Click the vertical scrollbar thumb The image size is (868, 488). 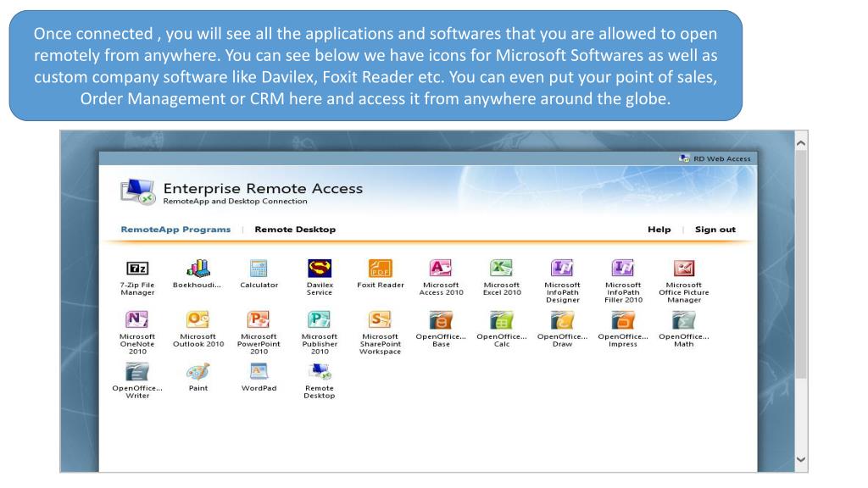801,264
